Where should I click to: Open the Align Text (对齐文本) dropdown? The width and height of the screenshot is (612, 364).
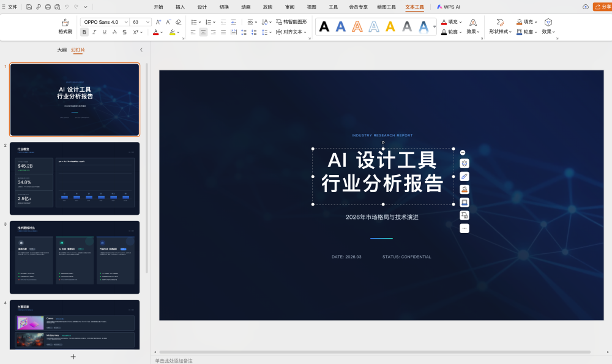click(x=291, y=32)
